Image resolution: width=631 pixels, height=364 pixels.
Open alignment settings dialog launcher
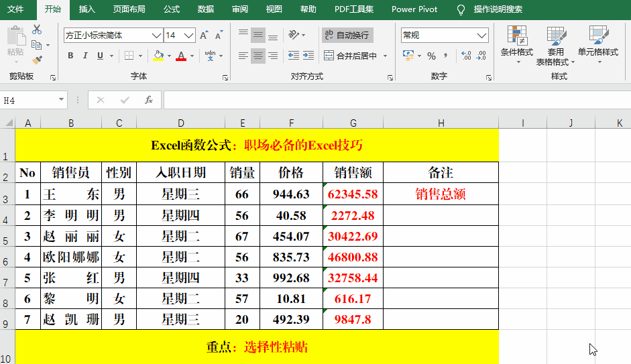tap(390, 78)
